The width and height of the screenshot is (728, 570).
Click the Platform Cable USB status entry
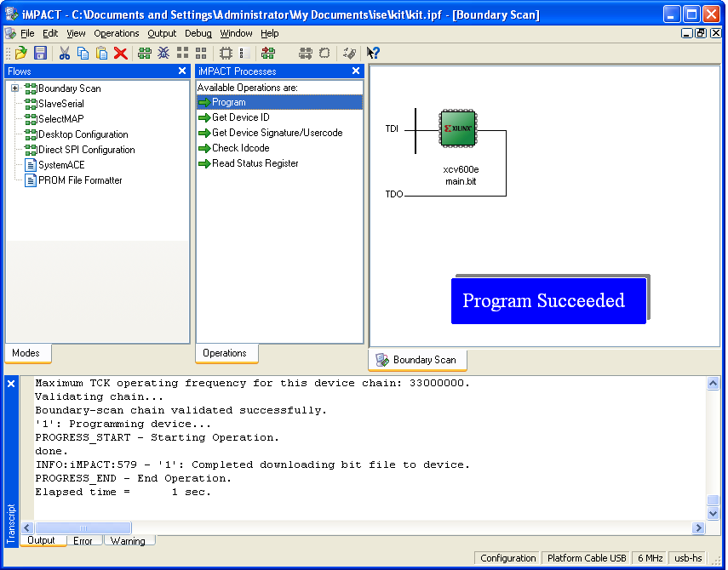click(587, 558)
